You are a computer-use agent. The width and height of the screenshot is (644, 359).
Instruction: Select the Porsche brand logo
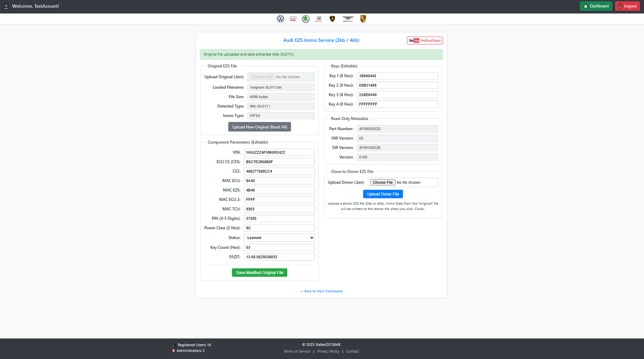363,19
